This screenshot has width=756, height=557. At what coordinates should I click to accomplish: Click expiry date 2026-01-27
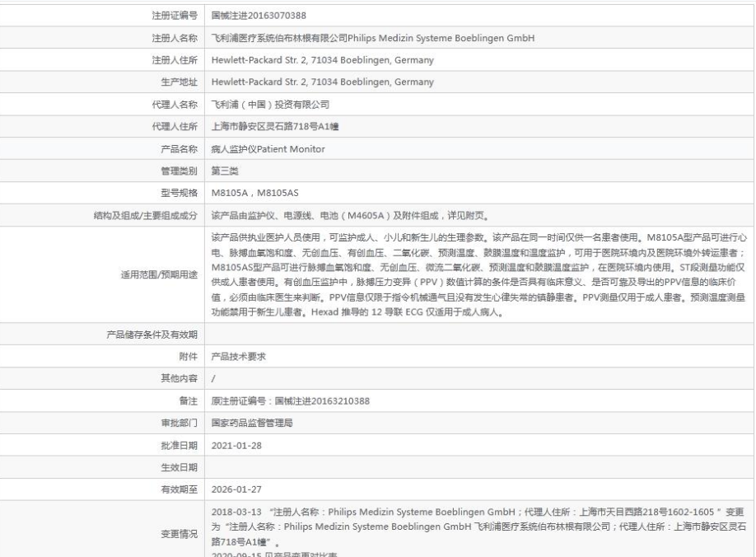tap(236, 489)
